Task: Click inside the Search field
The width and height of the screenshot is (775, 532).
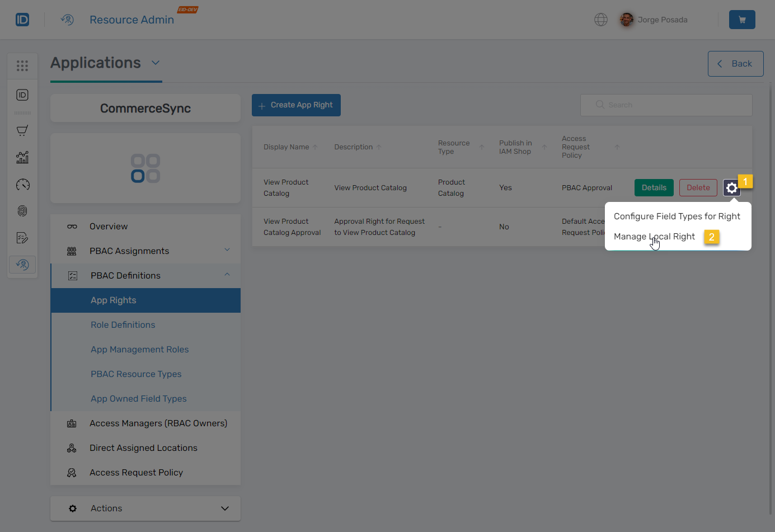Action: pyautogui.click(x=666, y=105)
